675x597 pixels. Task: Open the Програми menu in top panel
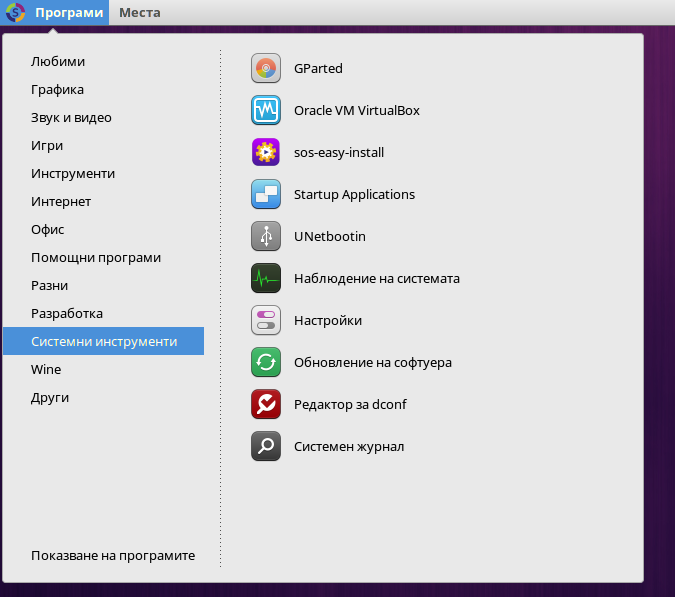[69, 12]
